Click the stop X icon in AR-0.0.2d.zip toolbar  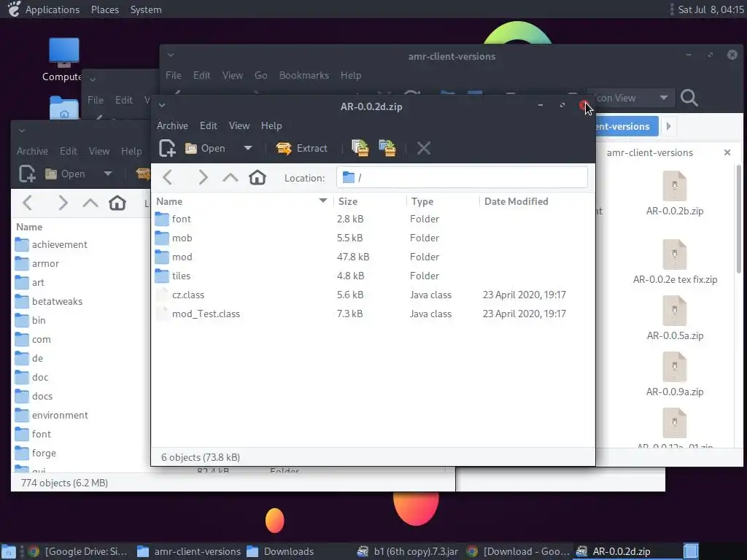(424, 148)
